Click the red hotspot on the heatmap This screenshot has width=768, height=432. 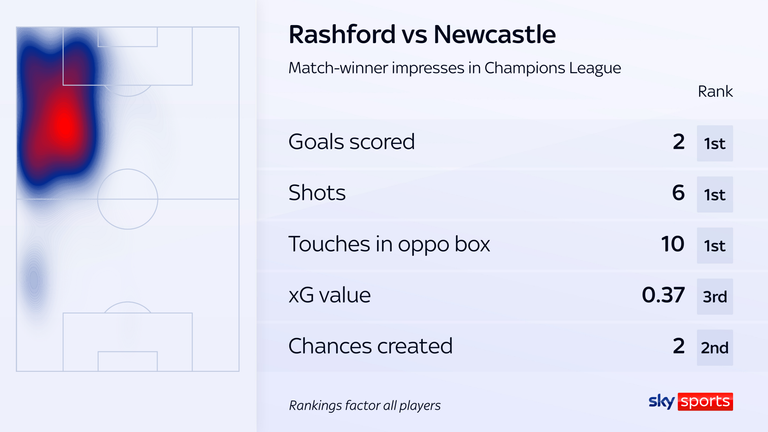tap(62, 125)
